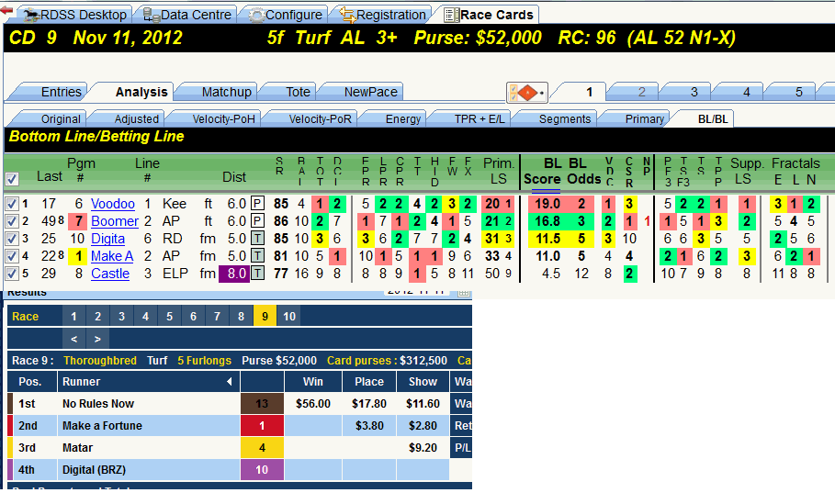Click the RDSS Desktop horse icon

coord(31,16)
